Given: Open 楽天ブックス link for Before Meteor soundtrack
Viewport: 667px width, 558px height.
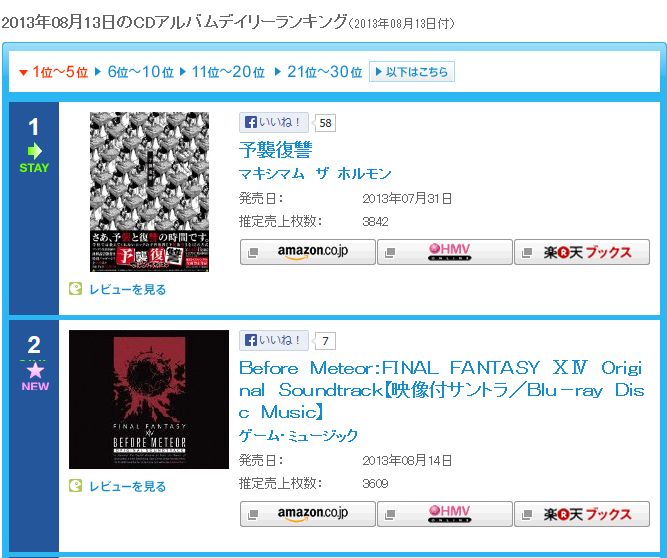Looking at the screenshot, I should point(582,514).
